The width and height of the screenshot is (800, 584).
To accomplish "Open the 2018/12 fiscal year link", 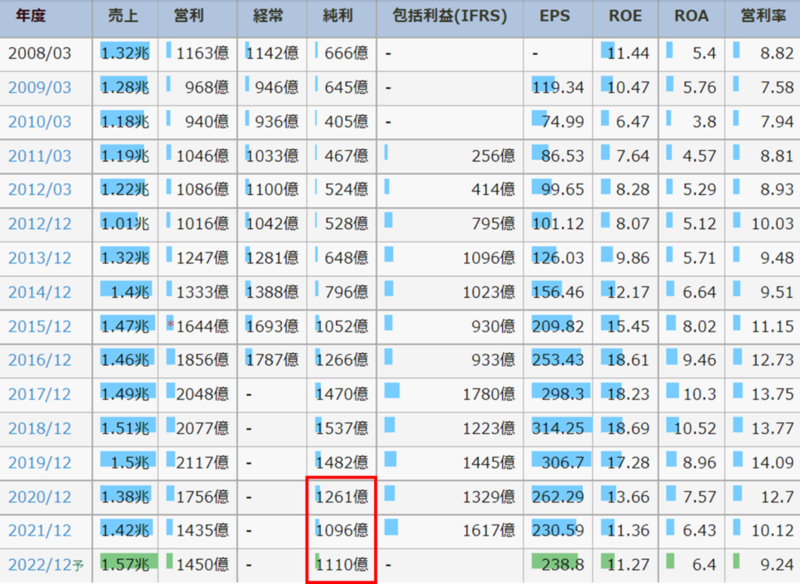I will 40,428.
